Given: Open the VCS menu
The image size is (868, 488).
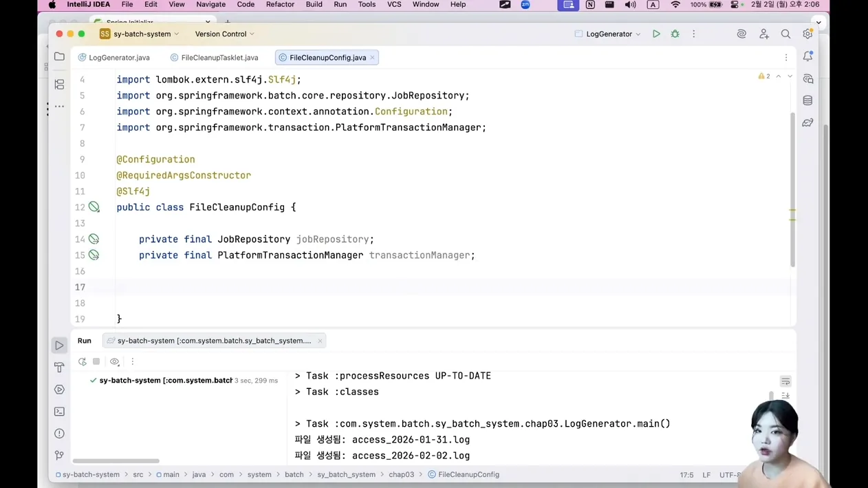Looking at the screenshot, I should [394, 5].
